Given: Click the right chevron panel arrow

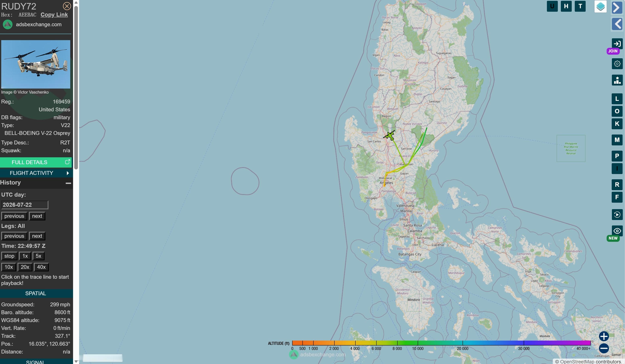Looking at the screenshot, I should coord(617,7).
